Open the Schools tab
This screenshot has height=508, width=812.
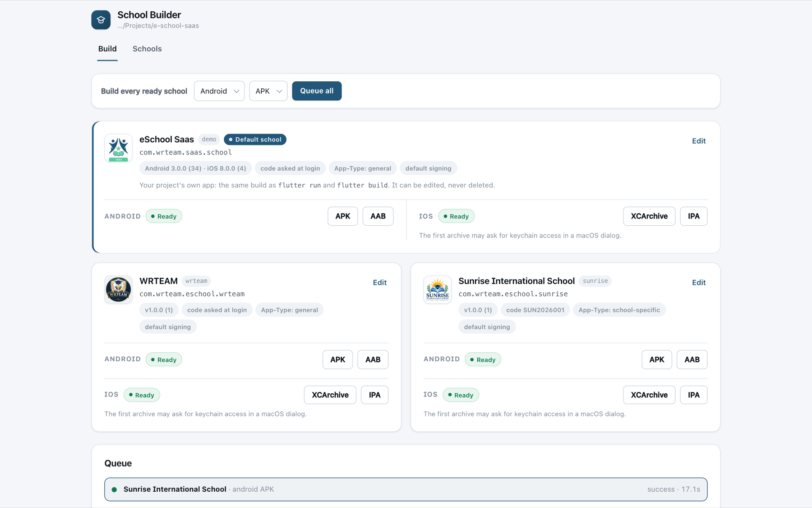point(147,49)
